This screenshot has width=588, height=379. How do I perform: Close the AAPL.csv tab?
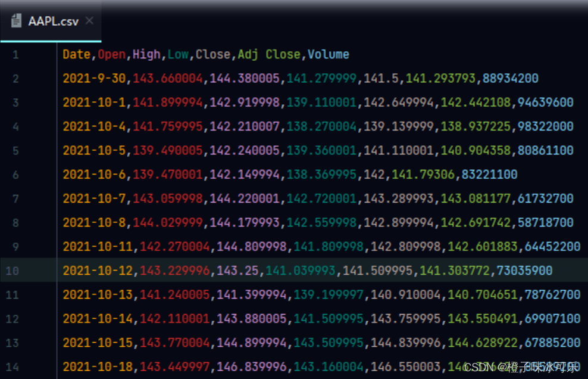tap(89, 21)
